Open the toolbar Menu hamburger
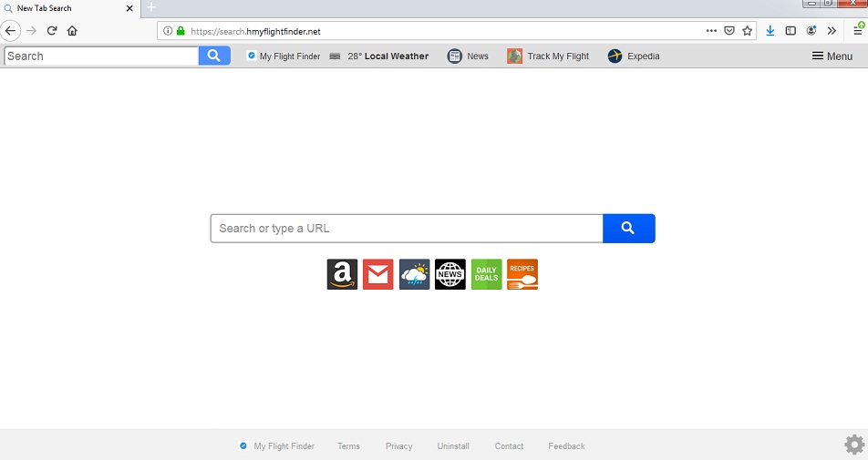The width and height of the screenshot is (868, 460). [x=832, y=56]
